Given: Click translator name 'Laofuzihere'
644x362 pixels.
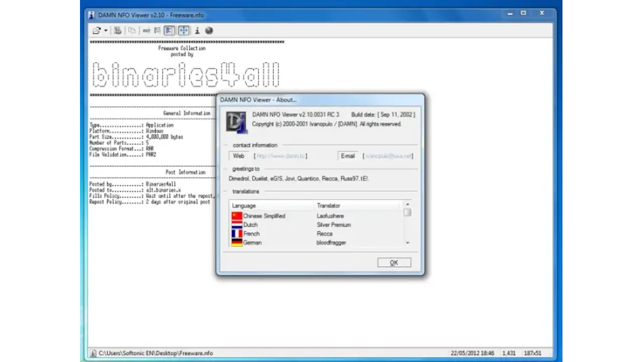Looking at the screenshot, I should pyautogui.click(x=331, y=216).
